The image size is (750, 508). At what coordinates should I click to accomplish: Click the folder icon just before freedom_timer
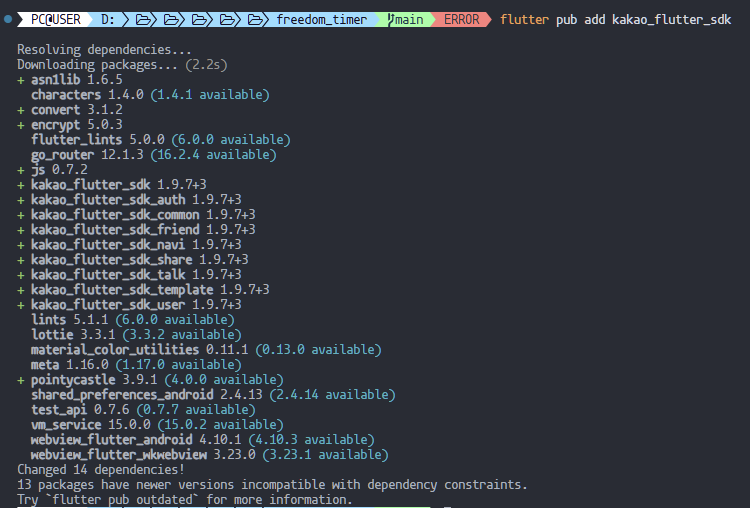[x=255, y=20]
